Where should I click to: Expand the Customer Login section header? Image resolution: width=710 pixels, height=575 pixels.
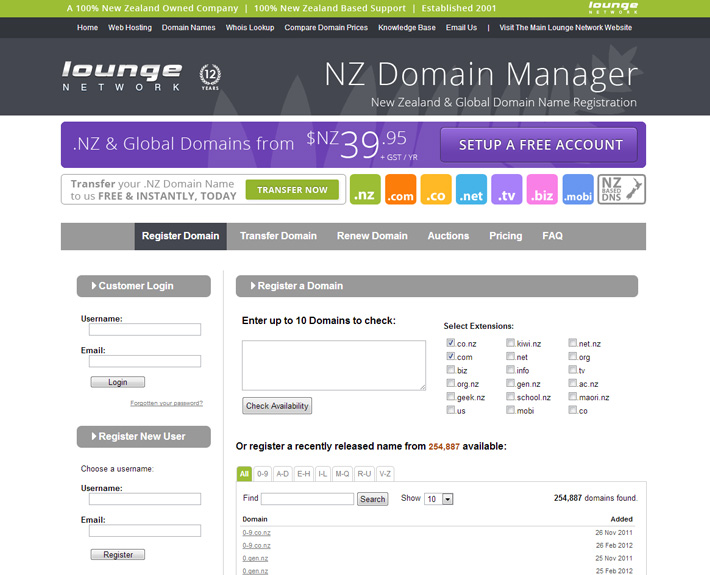coord(144,286)
